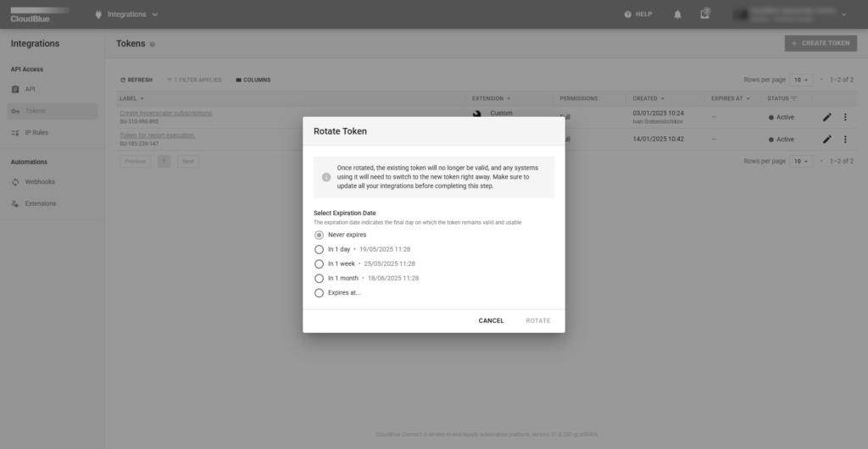This screenshot has width=868, height=449.
Task: Click the Custom extension icon in first row
Action: pos(476,114)
